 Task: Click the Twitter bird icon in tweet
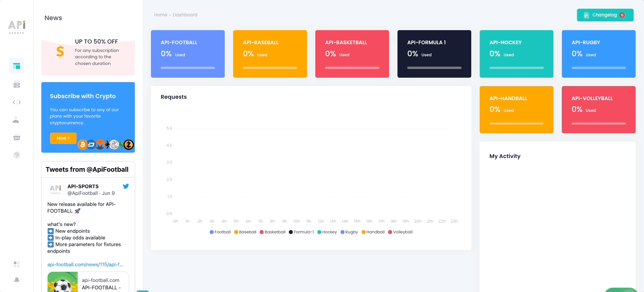coord(126,186)
